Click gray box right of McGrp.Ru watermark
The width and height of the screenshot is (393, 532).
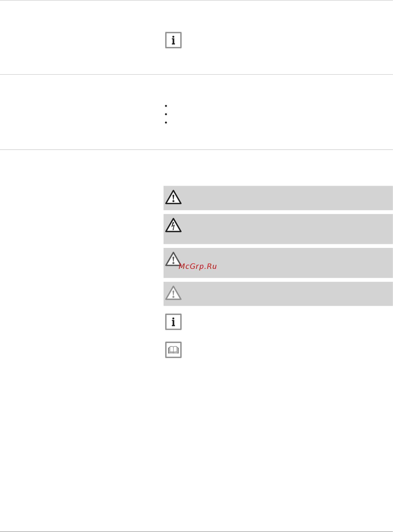pos(304,263)
